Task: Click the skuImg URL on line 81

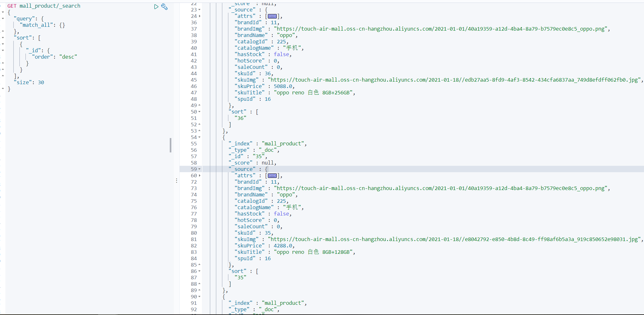Action: [x=454, y=239]
